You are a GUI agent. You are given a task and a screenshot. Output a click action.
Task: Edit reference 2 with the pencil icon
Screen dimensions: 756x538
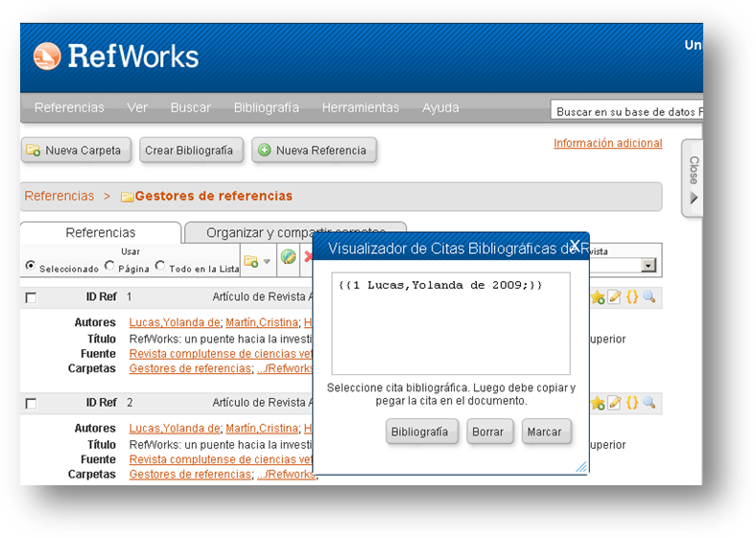(x=614, y=403)
